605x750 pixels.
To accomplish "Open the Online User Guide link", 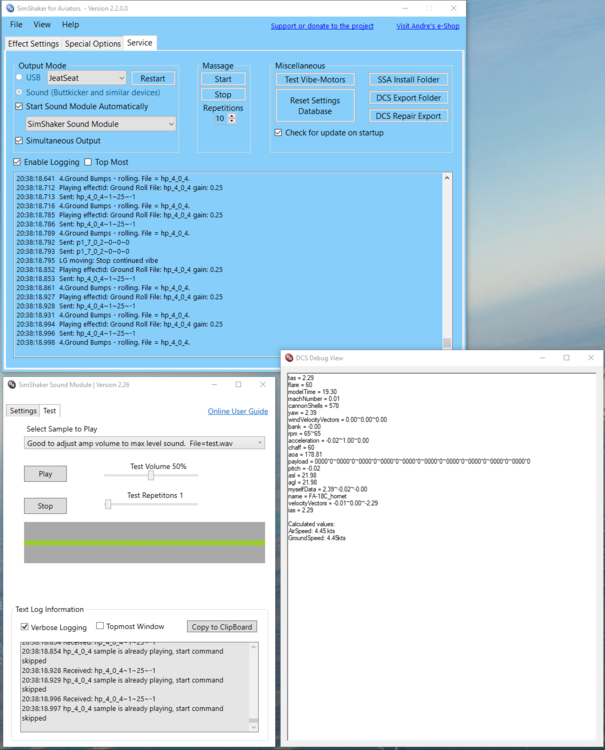I will (238, 411).
